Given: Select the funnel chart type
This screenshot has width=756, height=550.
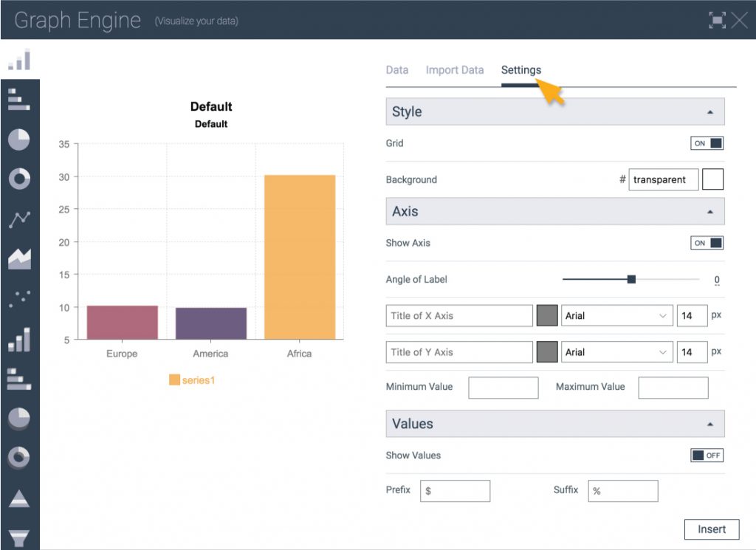Looking at the screenshot, I should tap(18, 535).
